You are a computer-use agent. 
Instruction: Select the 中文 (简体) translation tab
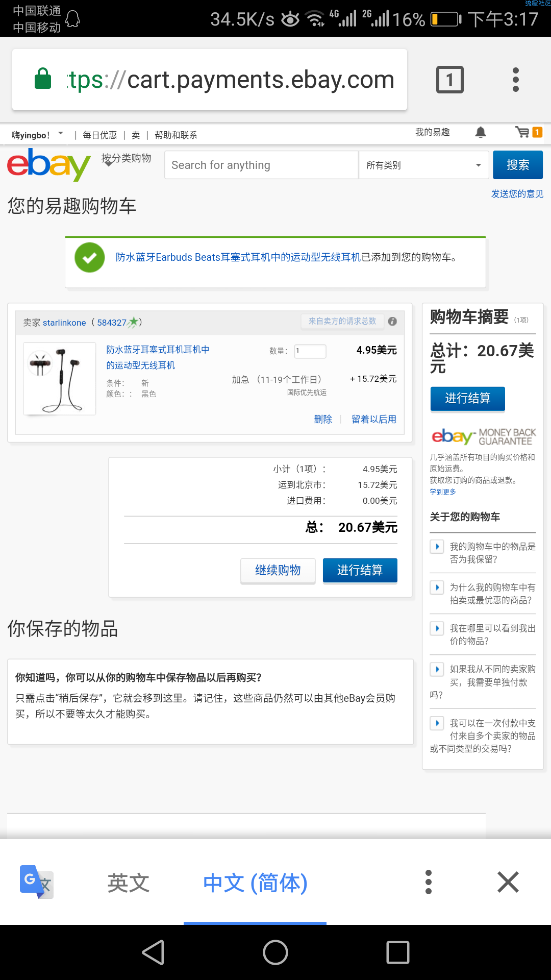[255, 883]
